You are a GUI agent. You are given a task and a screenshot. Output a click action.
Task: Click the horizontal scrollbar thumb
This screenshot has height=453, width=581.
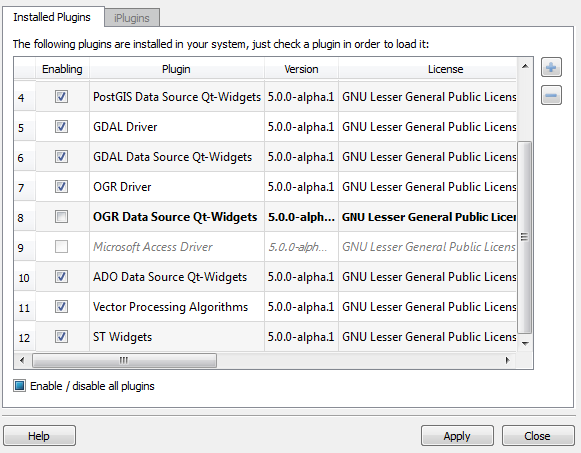[124, 360]
